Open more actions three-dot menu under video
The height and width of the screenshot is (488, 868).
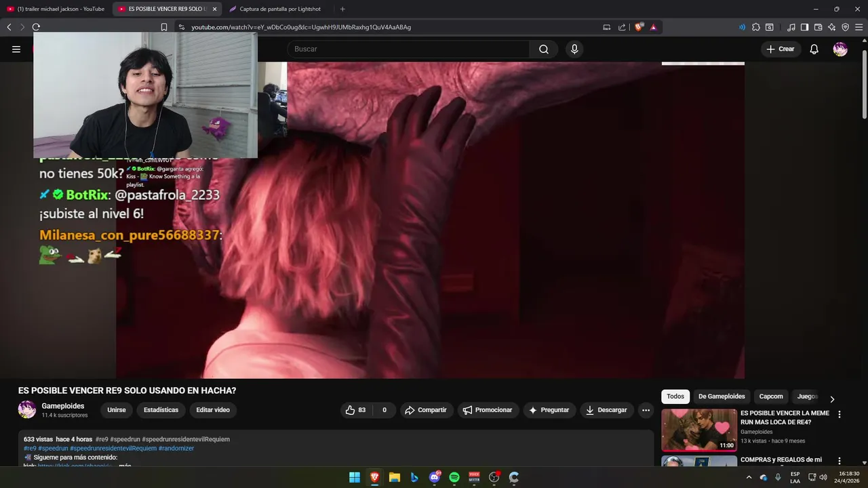(x=646, y=410)
